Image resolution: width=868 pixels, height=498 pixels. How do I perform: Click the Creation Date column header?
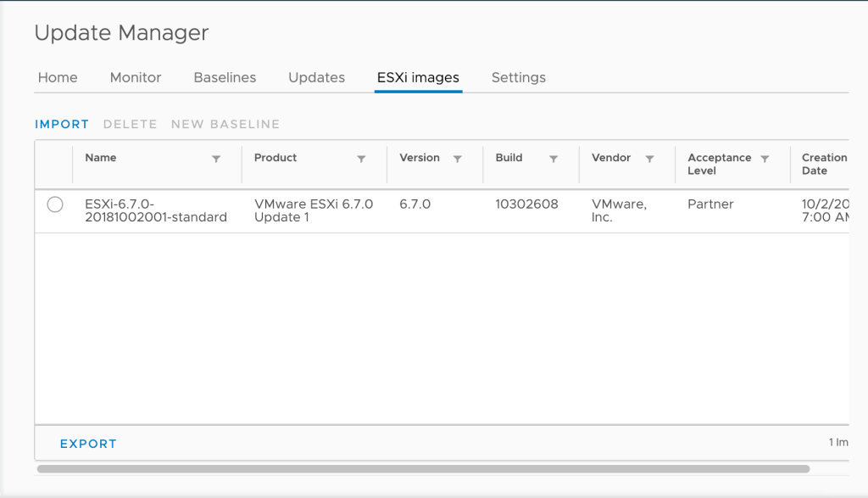tap(824, 164)
